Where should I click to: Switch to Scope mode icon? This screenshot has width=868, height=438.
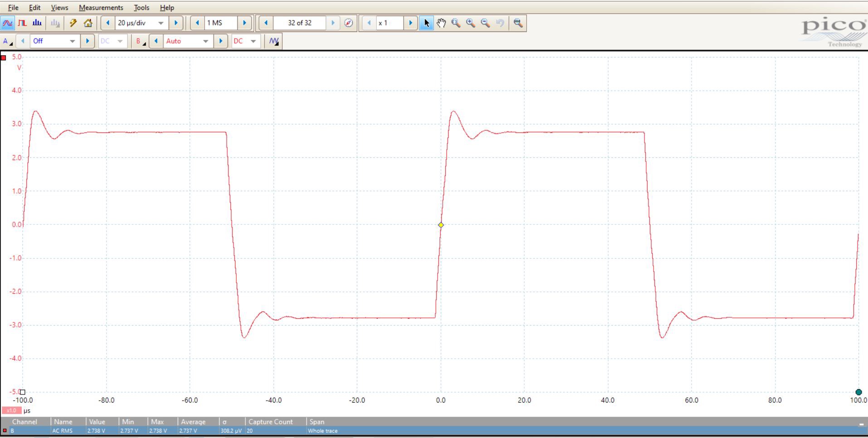(8, 23)
